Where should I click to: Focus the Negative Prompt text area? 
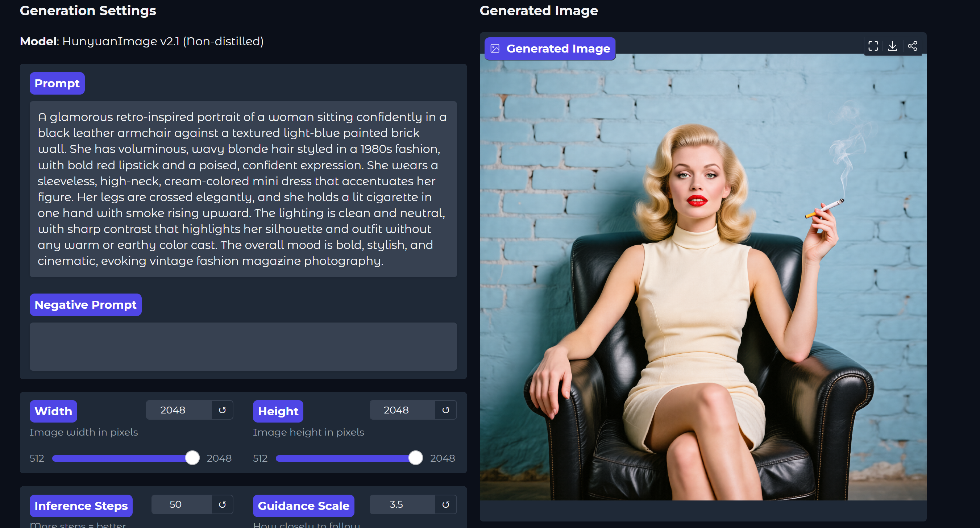click(x=243, y=346)
